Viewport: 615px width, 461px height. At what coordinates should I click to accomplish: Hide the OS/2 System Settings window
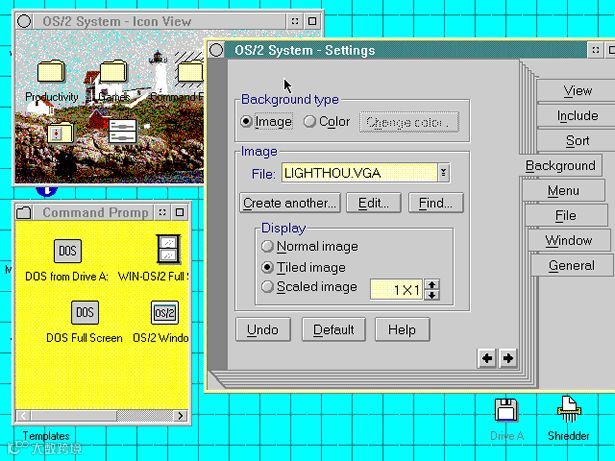point(596,50)
